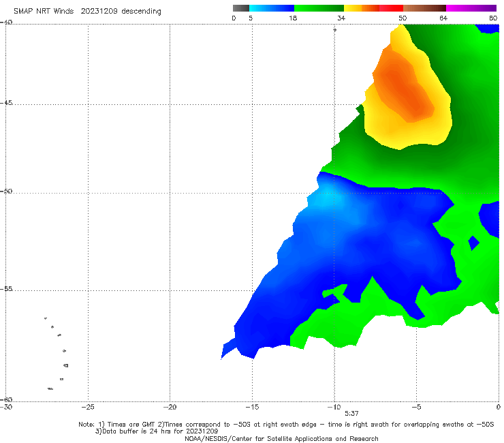
Task: Click the color bar label '34'
Action: (x=341, y=18)
